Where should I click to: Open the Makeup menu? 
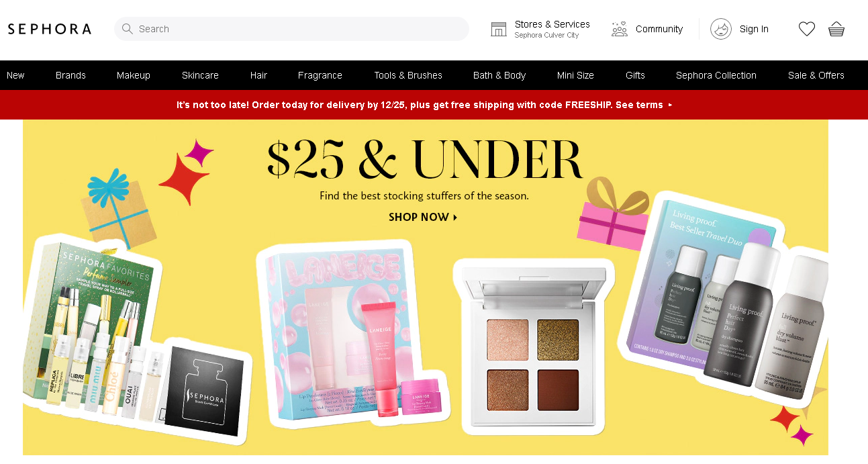[x=134, y=75]
